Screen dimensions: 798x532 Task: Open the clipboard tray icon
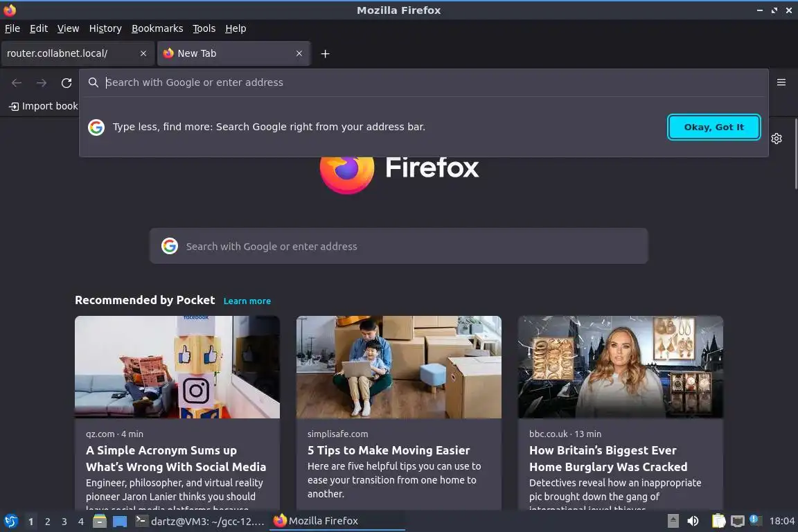pyautogui.click(x=718, y=522)
